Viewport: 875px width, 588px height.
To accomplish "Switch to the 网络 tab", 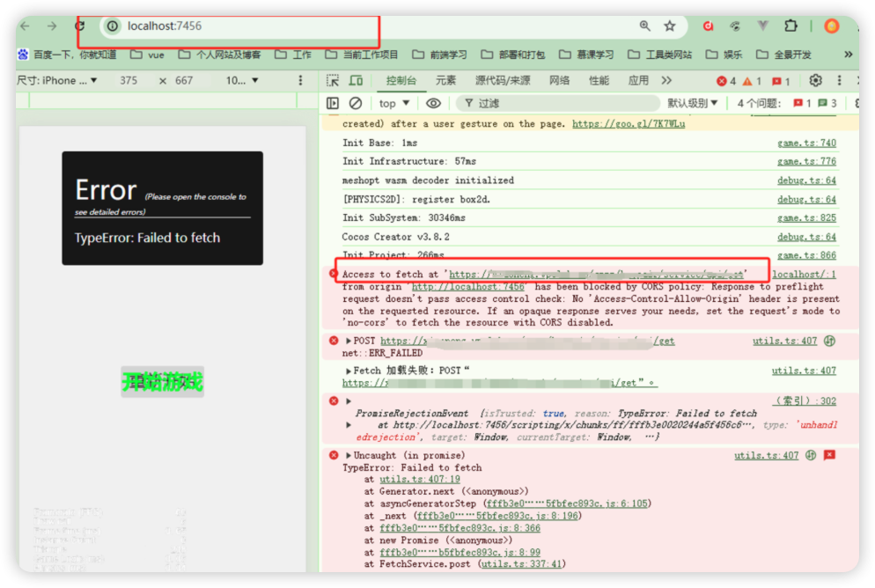I will [x=559, y=80].
